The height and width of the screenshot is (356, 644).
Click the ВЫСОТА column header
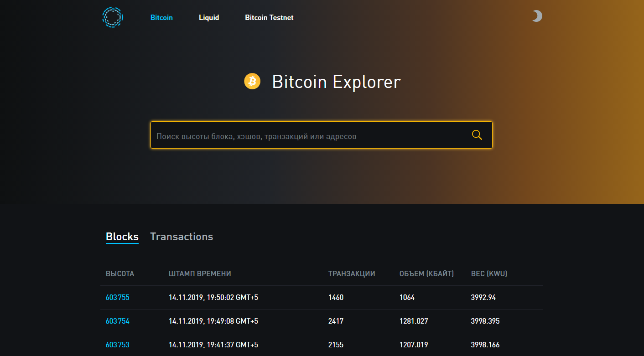(120, 273)
